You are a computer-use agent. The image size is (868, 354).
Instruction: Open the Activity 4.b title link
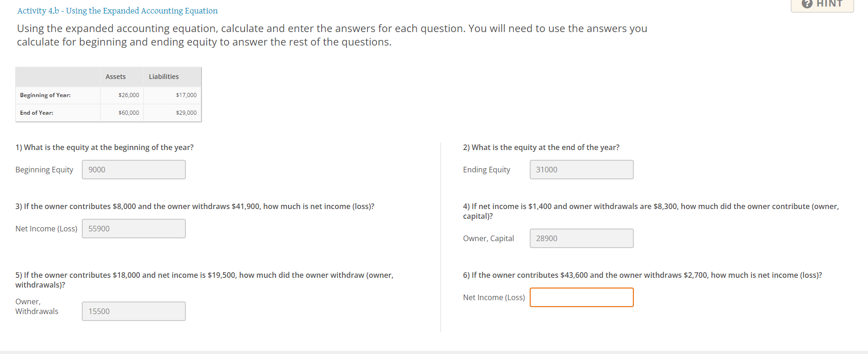pyautogui.click(x=117, y=11)
